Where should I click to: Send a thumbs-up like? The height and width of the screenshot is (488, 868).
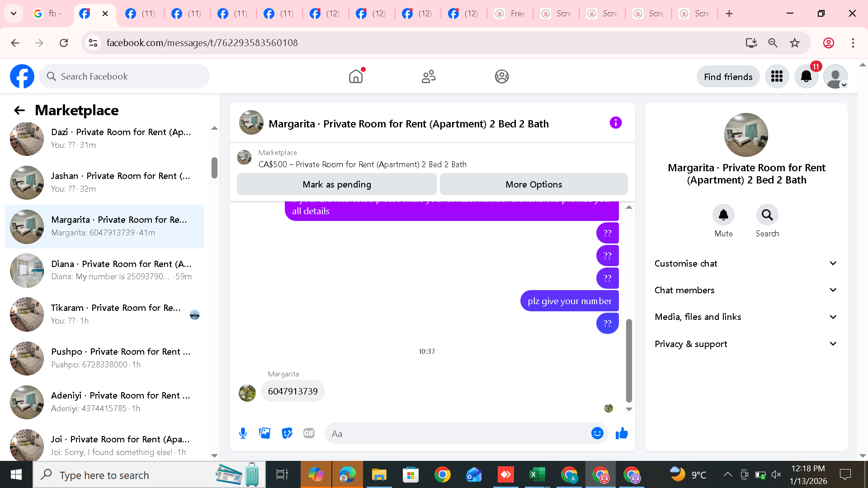pos(622,433)
